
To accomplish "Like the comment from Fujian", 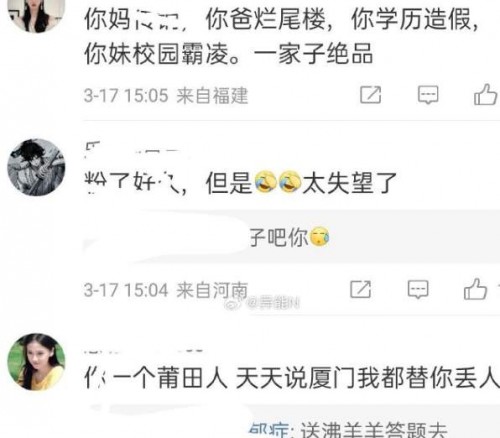I will [486, 95].
